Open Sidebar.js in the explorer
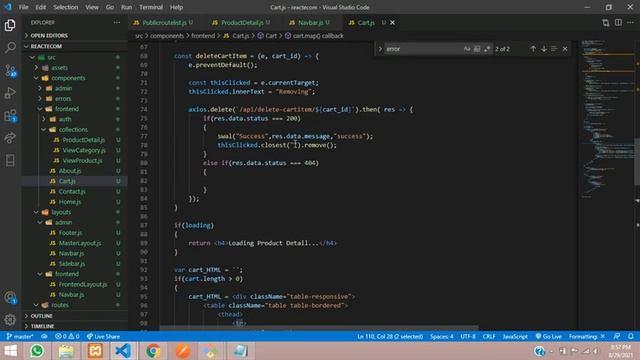640x360 pixels. [71, 264]
